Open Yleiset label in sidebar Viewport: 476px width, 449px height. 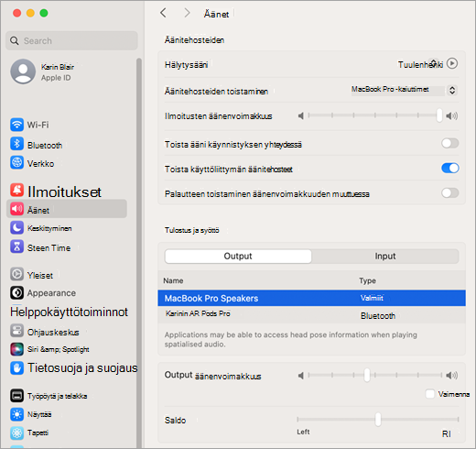pos(40,275)
